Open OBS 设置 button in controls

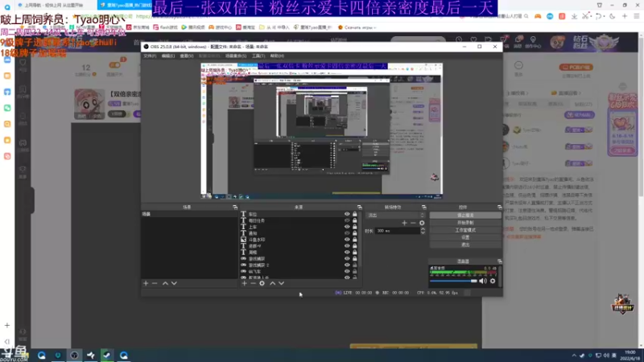coord(465,237)
